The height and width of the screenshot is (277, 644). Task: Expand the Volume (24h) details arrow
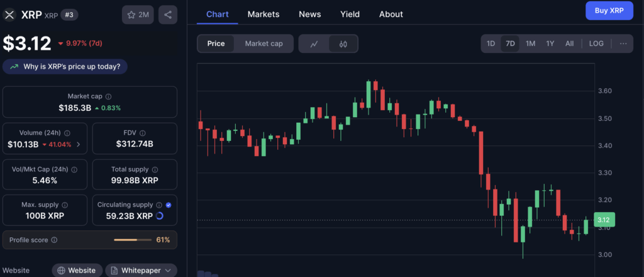click(x=79, y=145)
